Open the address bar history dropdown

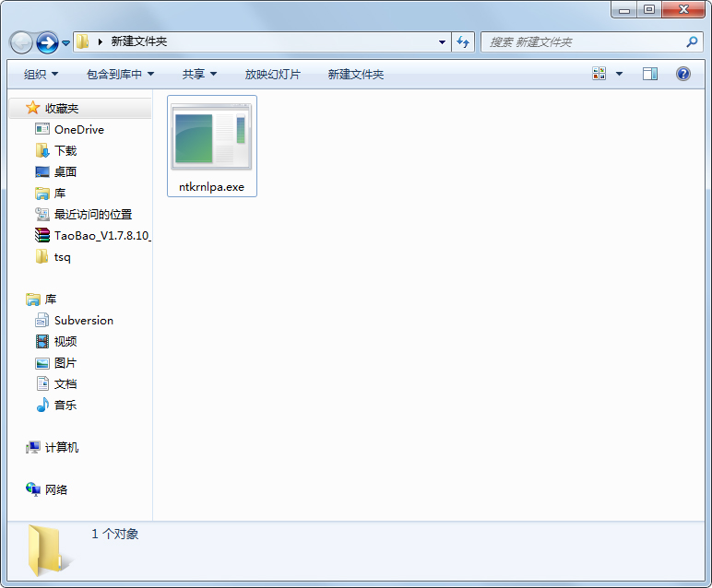(442, 42)
